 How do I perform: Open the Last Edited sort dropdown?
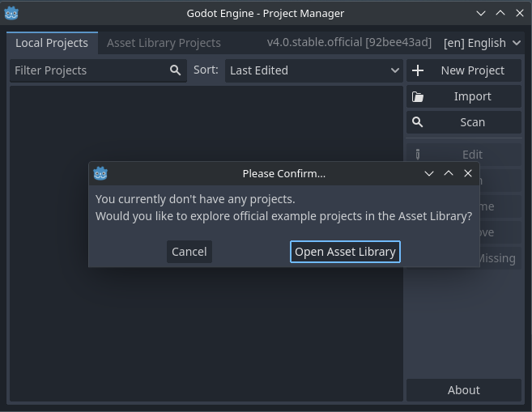click(x=314, y=70)
